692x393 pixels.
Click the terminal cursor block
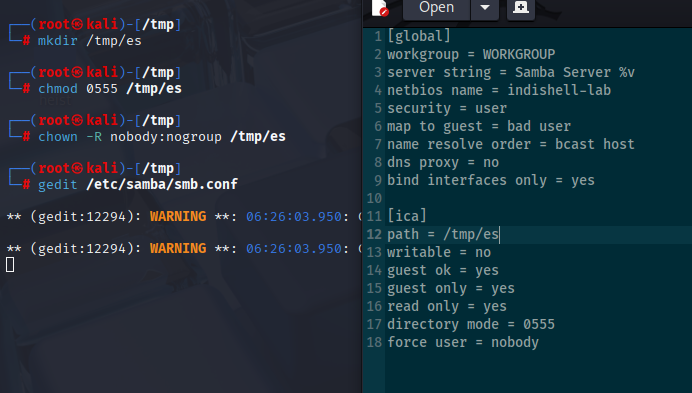click(x=10, y=265)
